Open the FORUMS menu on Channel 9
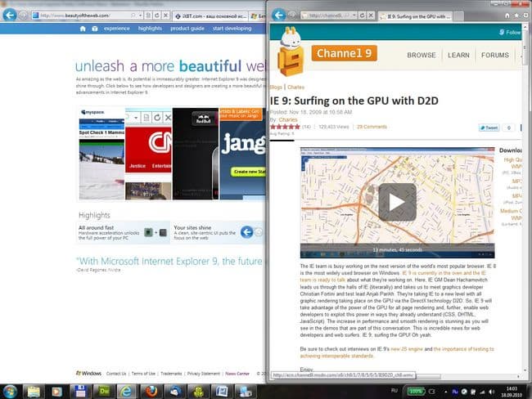Viewport: 532px width, 399px height. click(494, 56)
